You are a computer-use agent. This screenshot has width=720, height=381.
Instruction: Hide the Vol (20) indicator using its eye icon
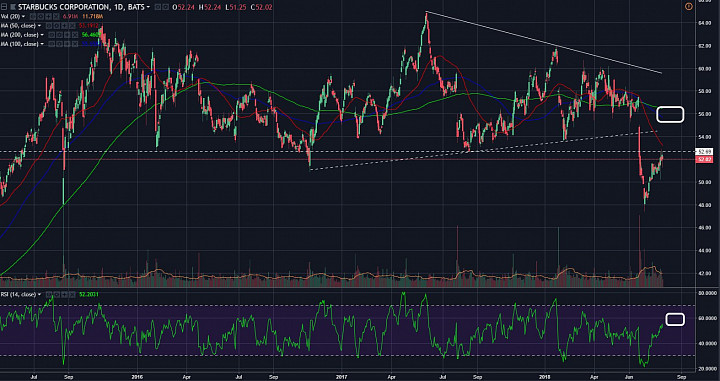[x=33, y=17]
